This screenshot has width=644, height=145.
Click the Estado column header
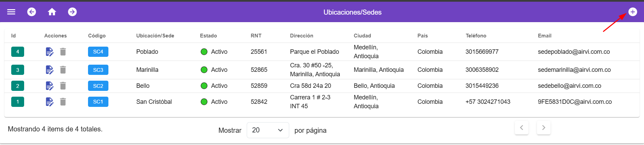(208, 36)
